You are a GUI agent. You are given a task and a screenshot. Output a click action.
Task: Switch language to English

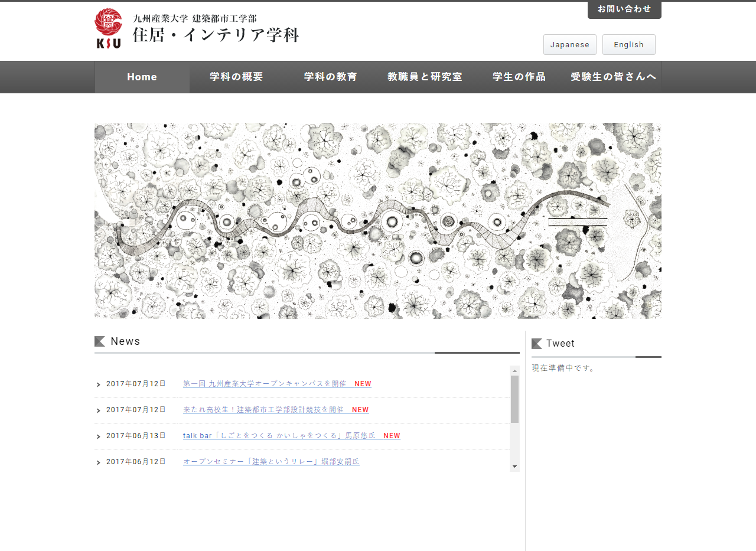629,45
